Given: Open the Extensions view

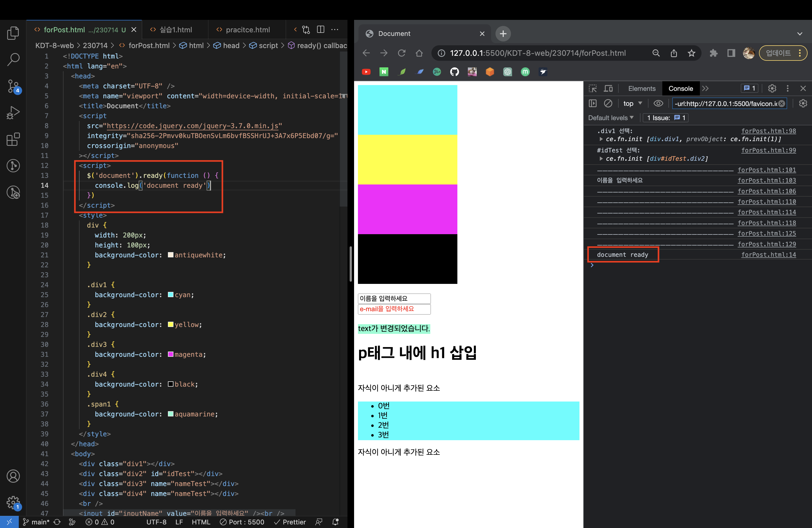Looking at the screenshot, I should 13,139.
